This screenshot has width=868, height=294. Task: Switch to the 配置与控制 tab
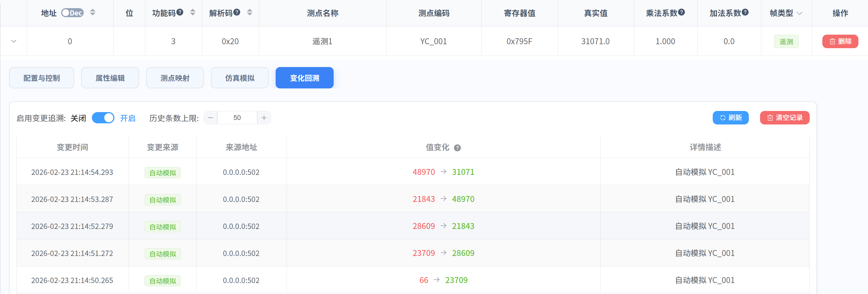coord(41,78)
